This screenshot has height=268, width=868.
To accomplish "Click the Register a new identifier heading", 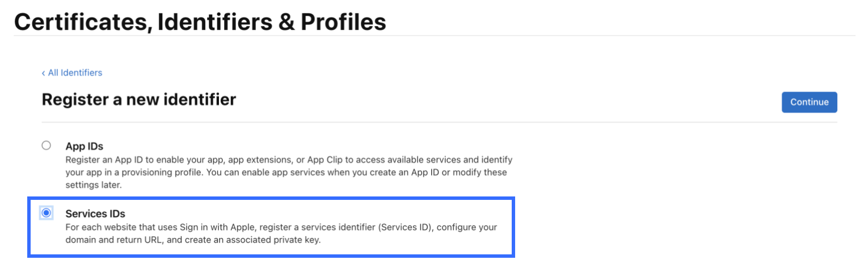I will [x=139, y=100].
